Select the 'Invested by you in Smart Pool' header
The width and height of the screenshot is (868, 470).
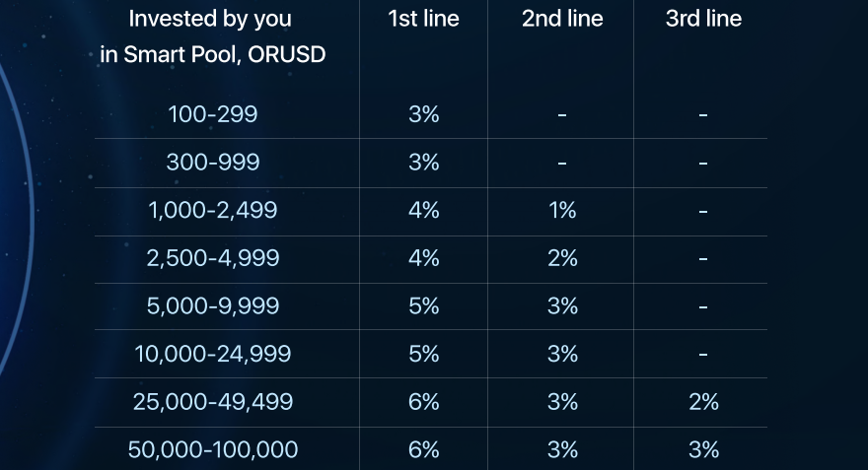tap(213, 36)
